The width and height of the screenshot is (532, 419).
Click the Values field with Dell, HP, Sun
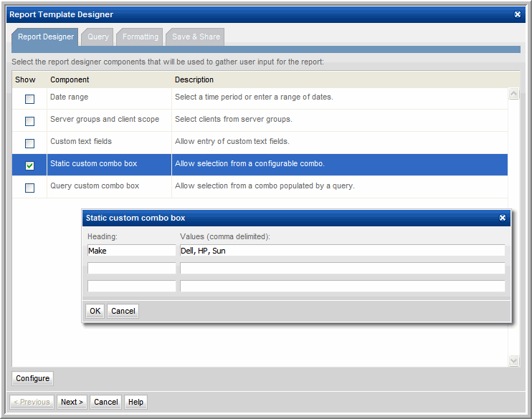[342, 251]
